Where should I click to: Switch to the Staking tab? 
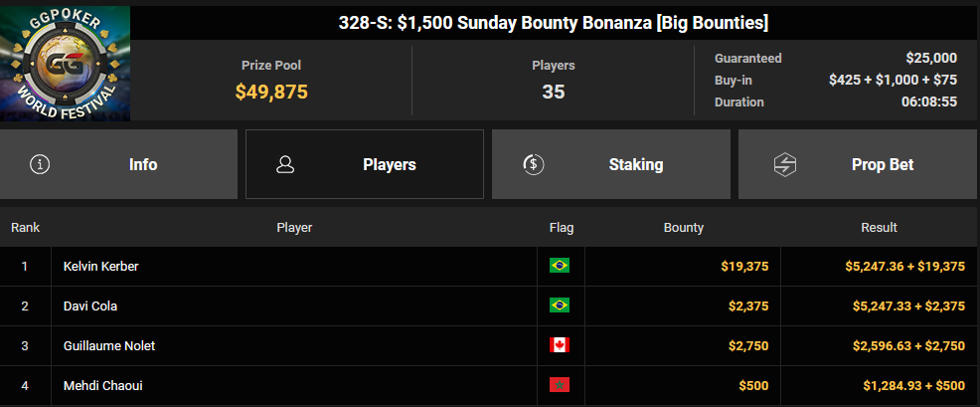611,164
